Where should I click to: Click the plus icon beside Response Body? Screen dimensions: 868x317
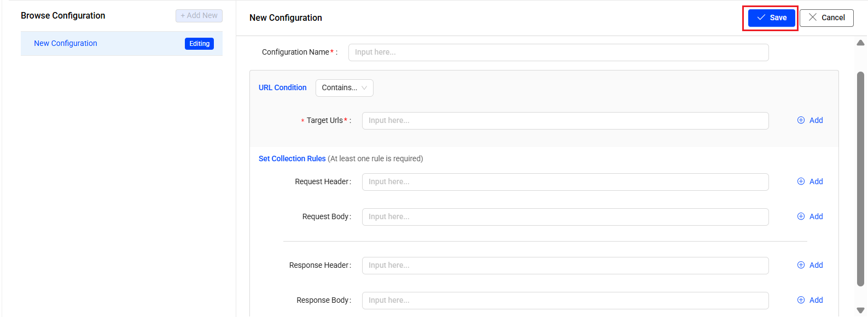tap(801, 300)
